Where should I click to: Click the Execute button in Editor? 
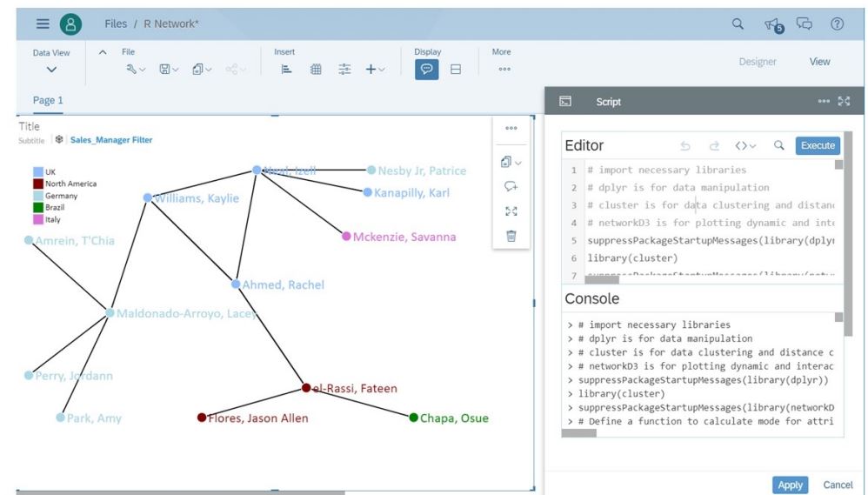point(817,145)
